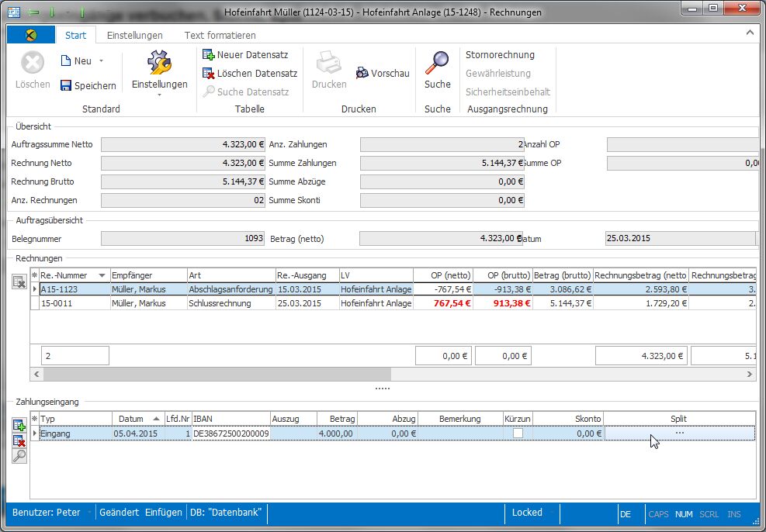Click the Drucken printer icon
This screenshot has height=532, width=766.
[329, 63]
